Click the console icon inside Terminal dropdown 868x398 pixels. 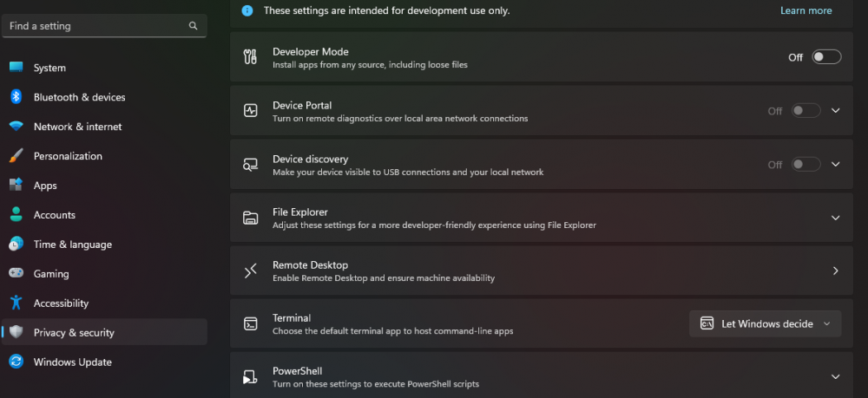(x=707, y=323)
